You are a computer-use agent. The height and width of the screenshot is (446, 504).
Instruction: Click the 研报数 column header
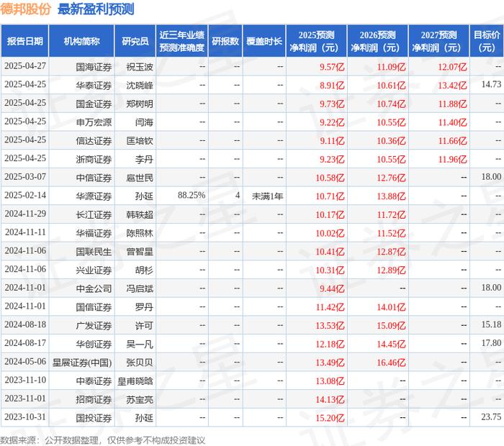(x=225, y=41)
